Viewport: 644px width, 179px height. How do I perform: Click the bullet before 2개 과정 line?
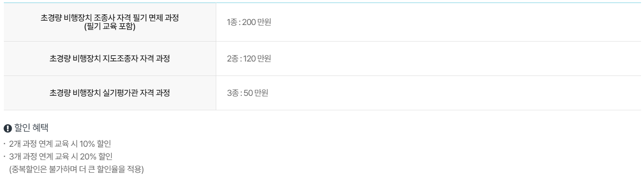coord(4,143)
